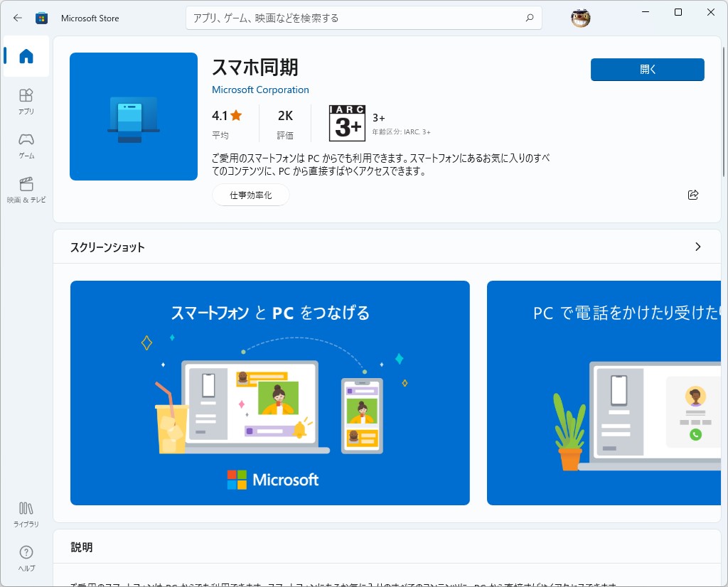Screen dimensions: 728x587
Task: Launch the app with 開く button
Action: click(x=647, y=70)
